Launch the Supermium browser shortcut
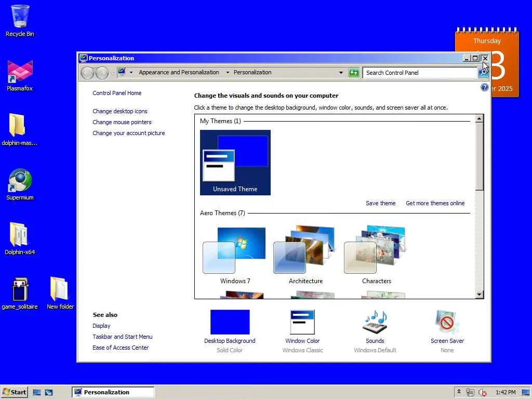 click(x=20, y=184)
